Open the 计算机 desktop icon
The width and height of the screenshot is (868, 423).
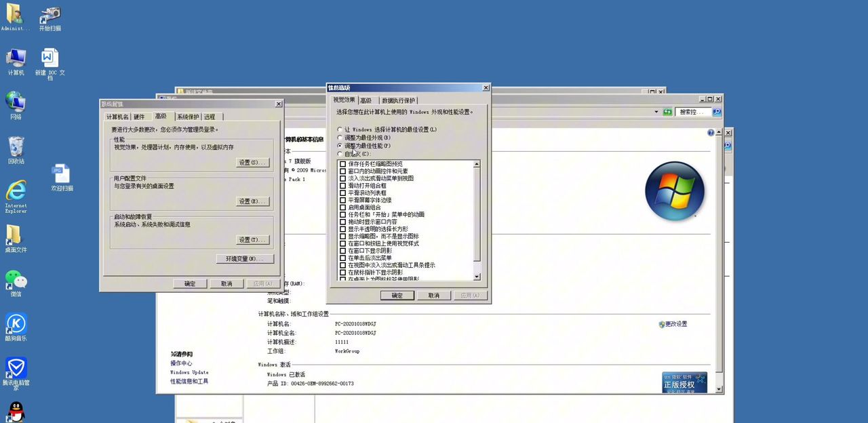(x=16, y=62)
